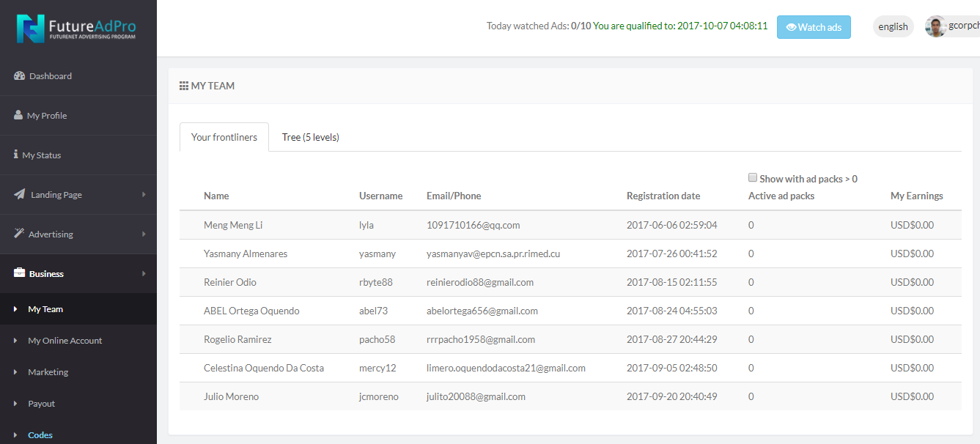
Task: Click the Landing Page paper plane icon
Action: pyautogui.click(x=20, y=194)
